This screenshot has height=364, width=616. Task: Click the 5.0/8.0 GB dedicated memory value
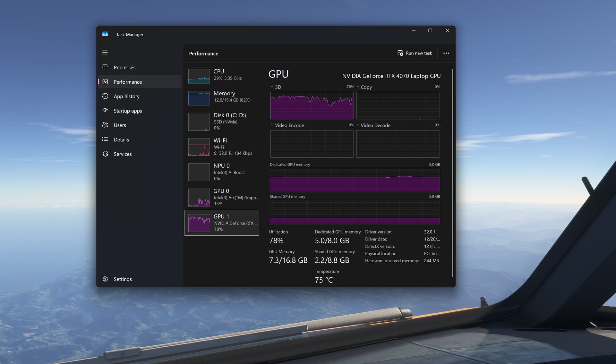pos(332,241)
